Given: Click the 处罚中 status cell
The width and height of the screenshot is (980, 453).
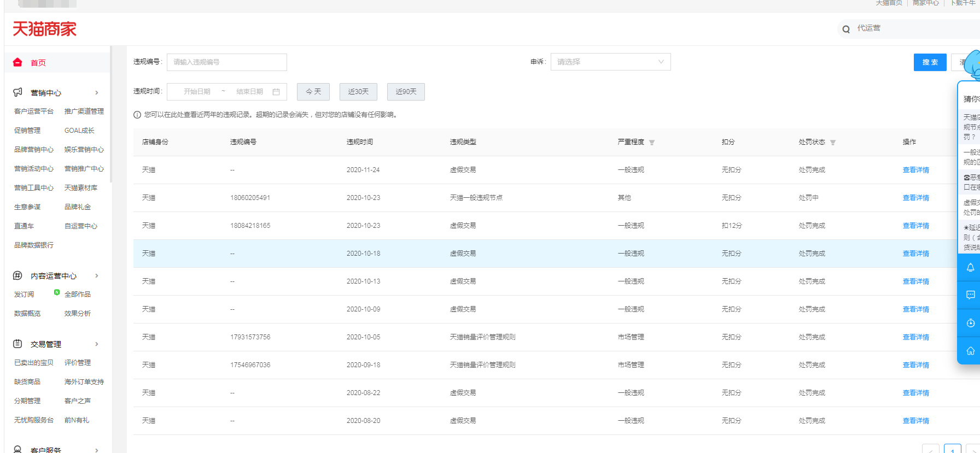Looking at the screenshot, I should 809,198.
